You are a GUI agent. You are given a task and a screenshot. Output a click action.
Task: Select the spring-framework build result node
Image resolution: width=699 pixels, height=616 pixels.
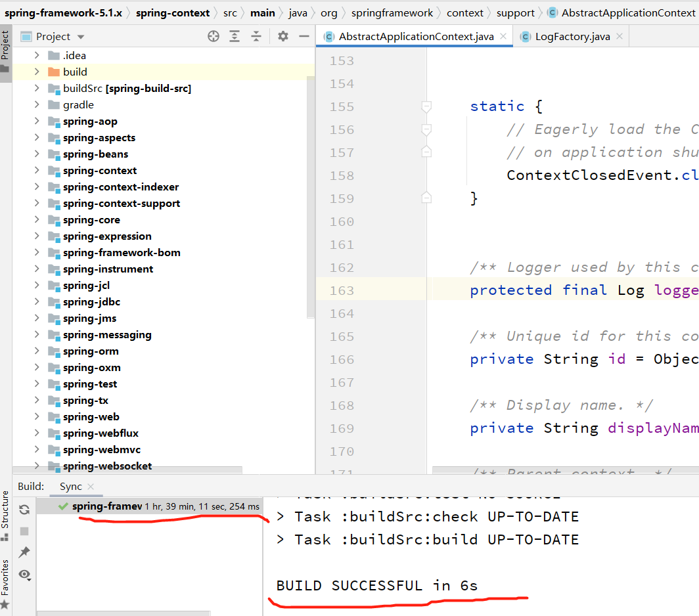150,506
